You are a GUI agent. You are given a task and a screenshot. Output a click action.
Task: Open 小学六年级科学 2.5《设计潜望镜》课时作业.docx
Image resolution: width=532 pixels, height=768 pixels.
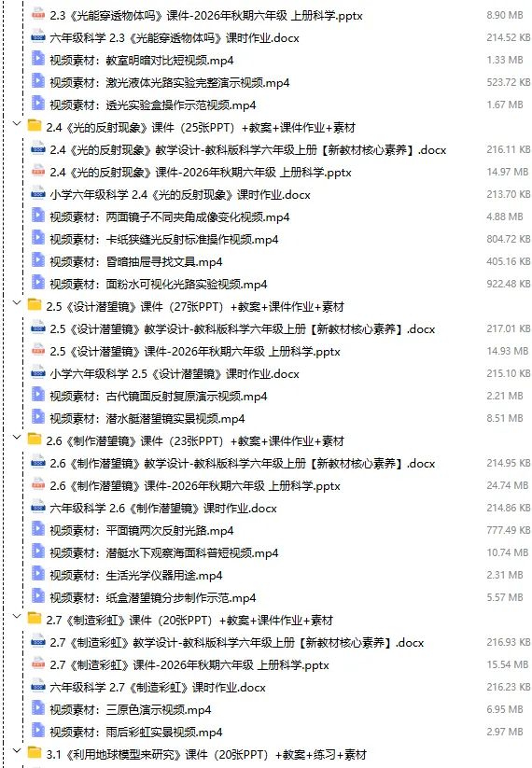(x=175, y=373)
